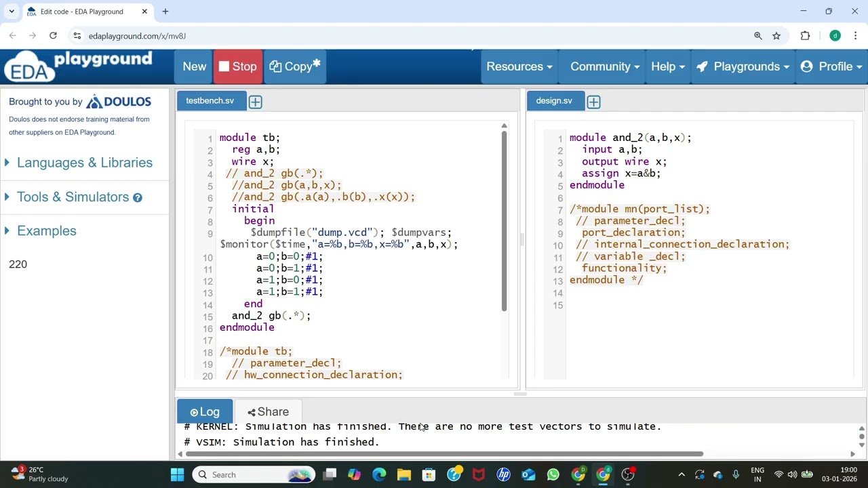Open Microsoft Store from the taskbar
This screenshot has height=488, width=868.
click(429, 474)
